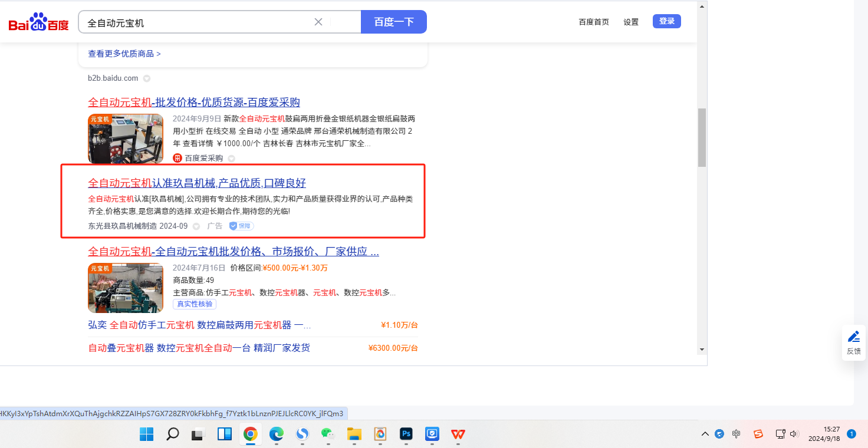
Task: Toggle the 中 input language indicator
Action: [737, 434]
